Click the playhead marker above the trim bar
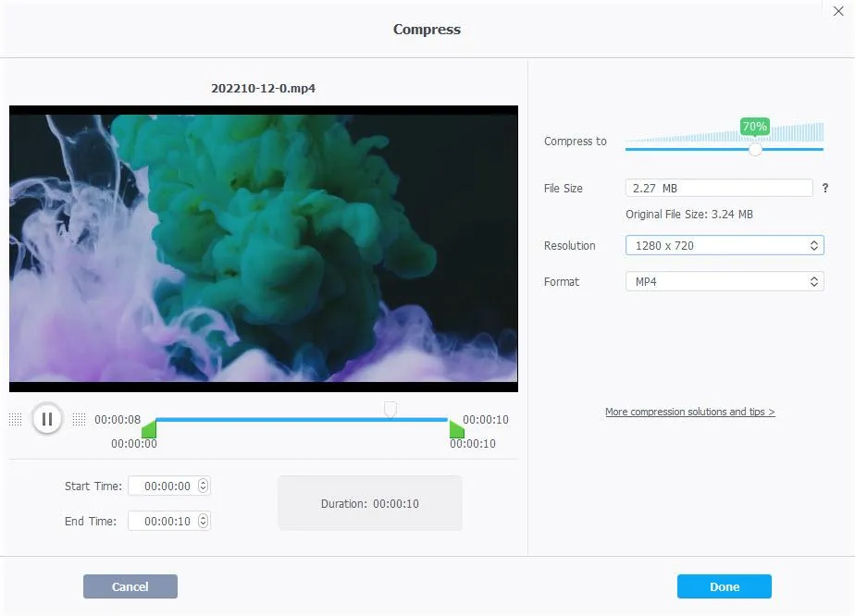The image size is (855, 616). (390, 408)
